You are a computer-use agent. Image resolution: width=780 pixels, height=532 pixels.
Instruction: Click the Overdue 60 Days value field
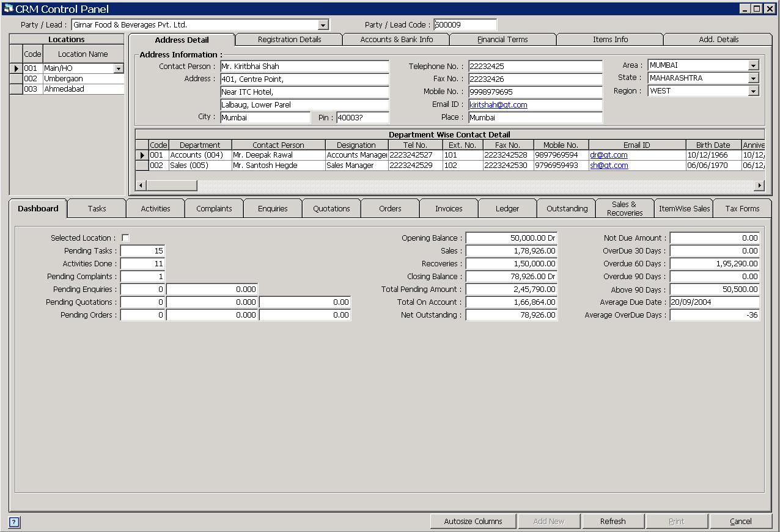pos(715,264)
